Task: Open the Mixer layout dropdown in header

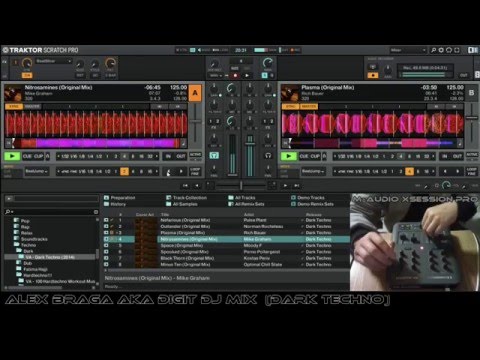Action: click(408, 50)
